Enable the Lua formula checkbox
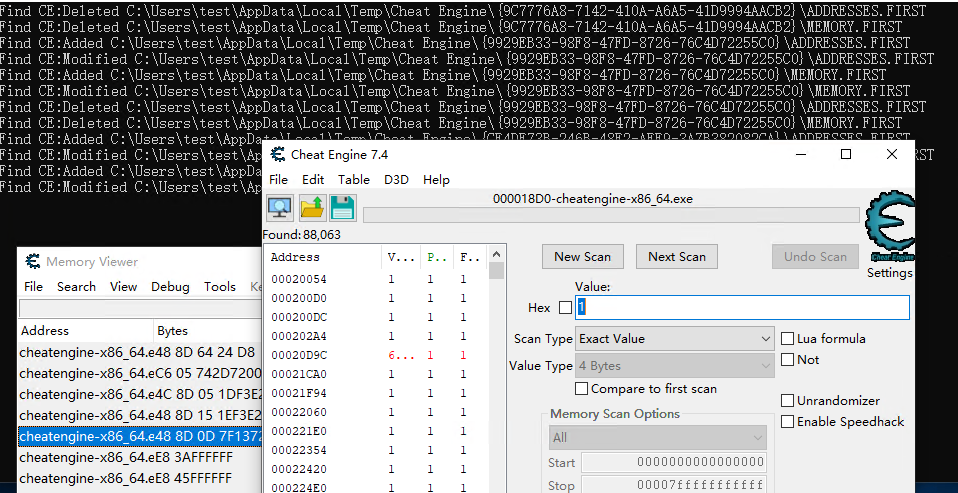This screenshot has height=493, width=958. [x=788, y=339]
